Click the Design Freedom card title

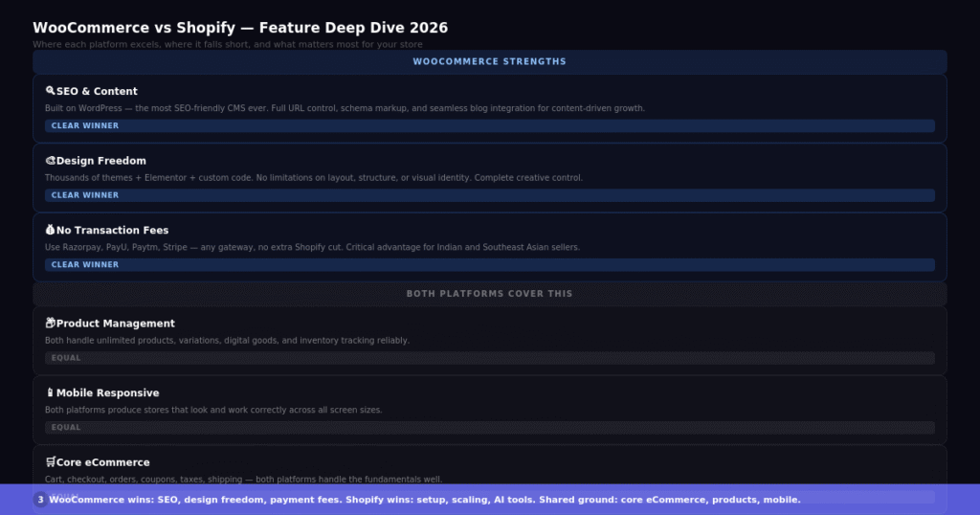point(101,161)
